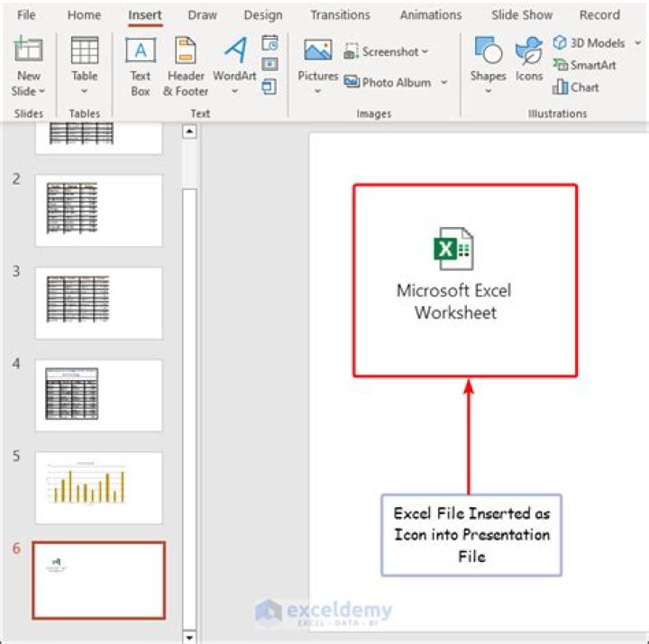Image resolution: width=649 pixels, height=644 pixels.
Task: Open the File menu
Action: 26,15
